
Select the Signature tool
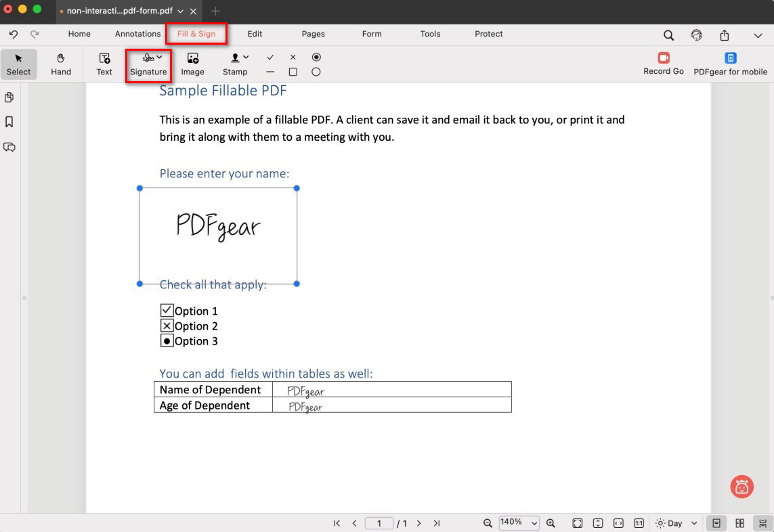click(x=148, y=64)
